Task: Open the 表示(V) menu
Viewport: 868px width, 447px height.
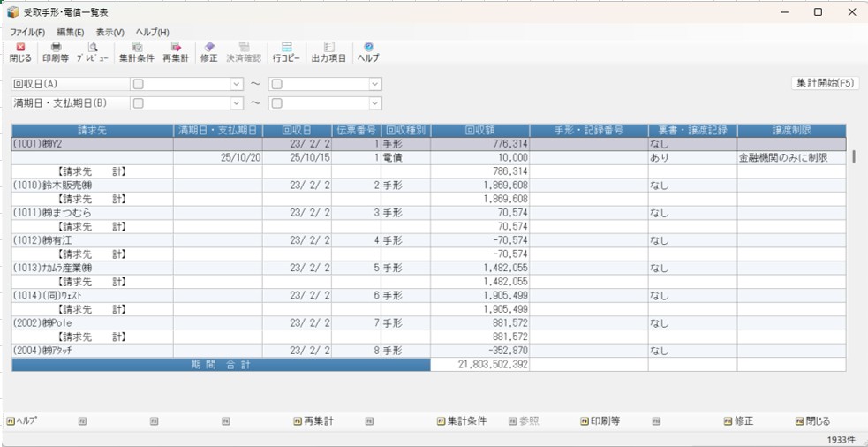Action: [x=109, y=32]
